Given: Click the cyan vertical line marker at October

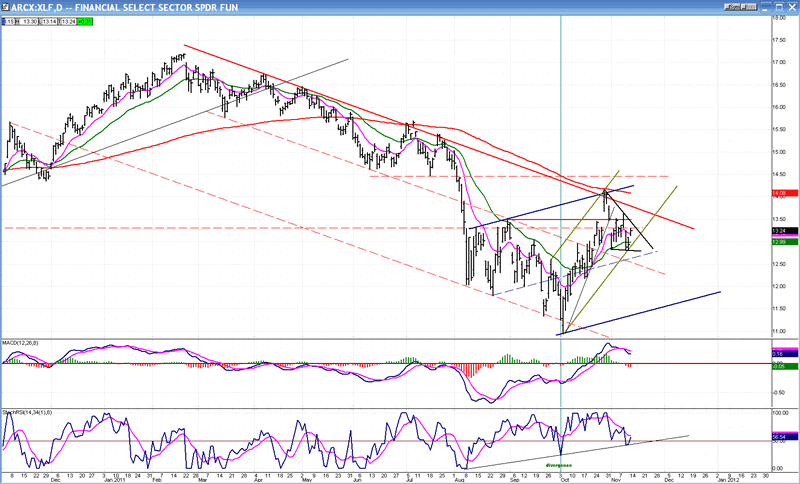Looking at the screenshot, I should click(561, 153).
